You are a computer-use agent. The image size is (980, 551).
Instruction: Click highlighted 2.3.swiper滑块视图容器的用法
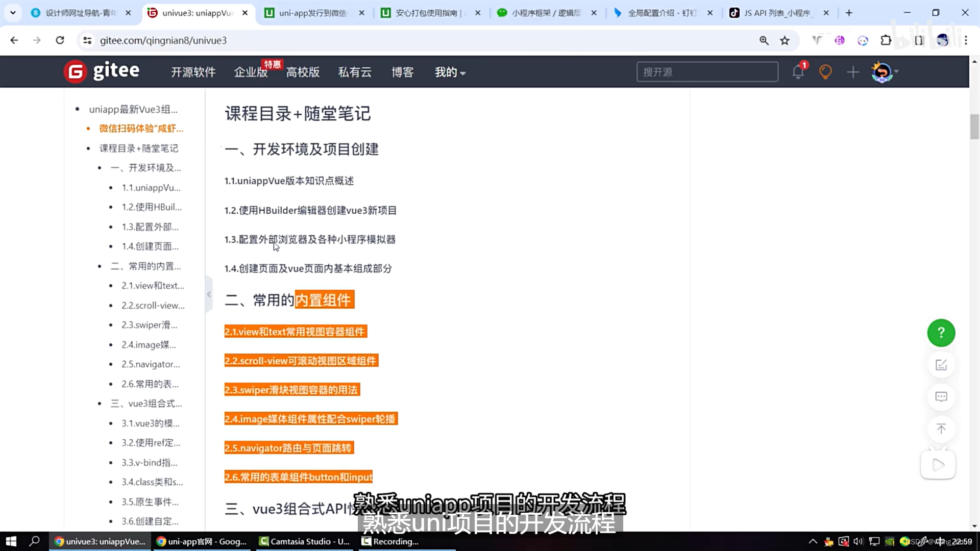(292, 390)
